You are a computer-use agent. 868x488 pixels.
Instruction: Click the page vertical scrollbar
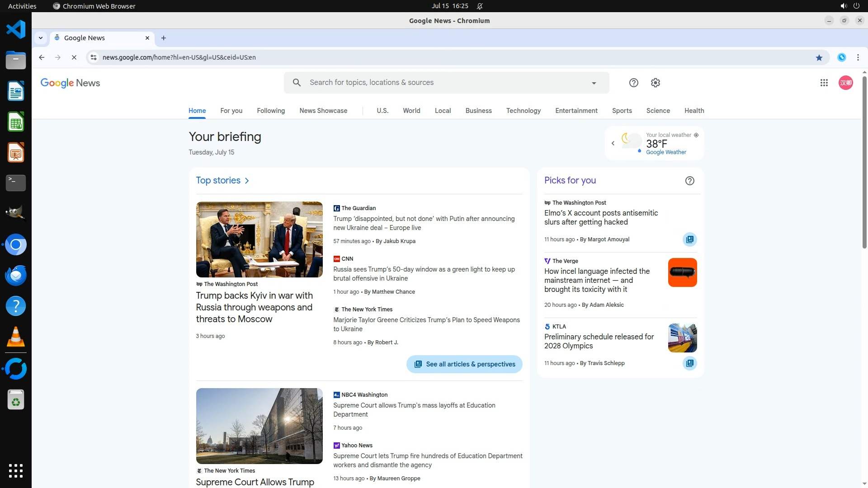[x=864, y=163]
